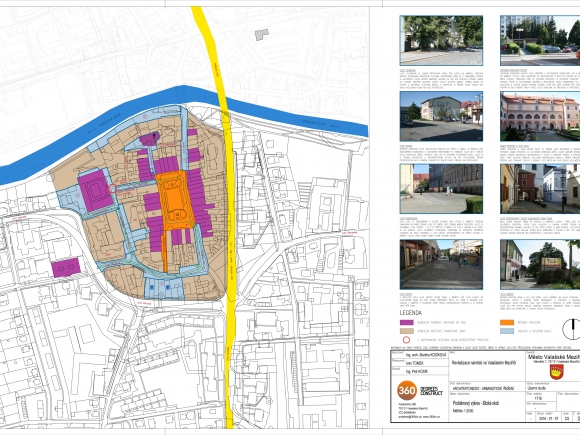
Task: Click the red circle symbol in the legend
Action: [x=406, y=340]
